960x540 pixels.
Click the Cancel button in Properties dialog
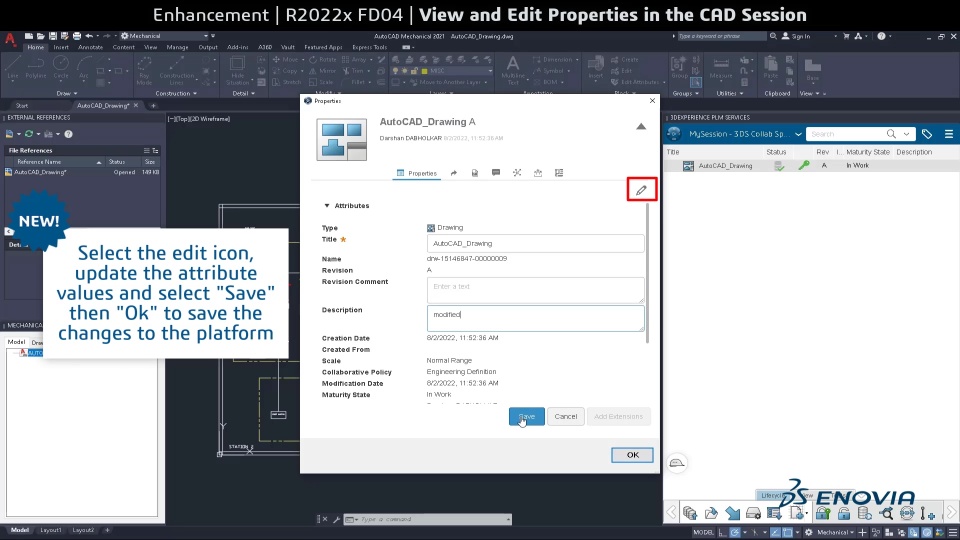(x=565, y=416)
